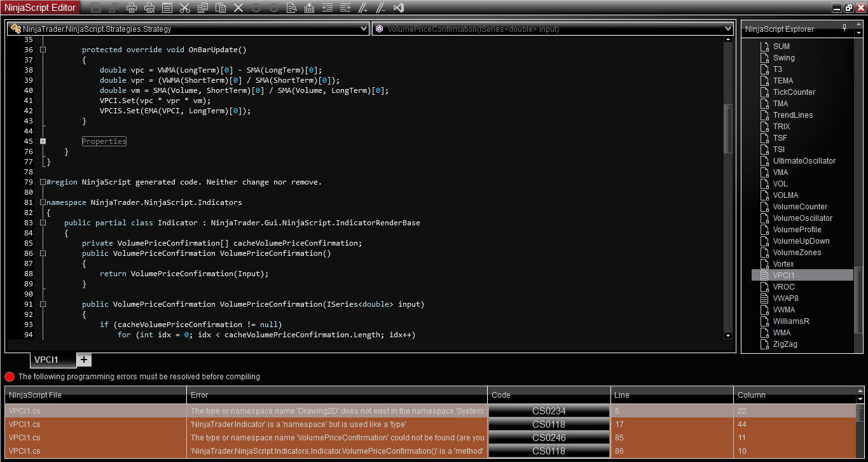Click the red error indicator circle
The image size is (868, 462).
(x=10, y=377)
